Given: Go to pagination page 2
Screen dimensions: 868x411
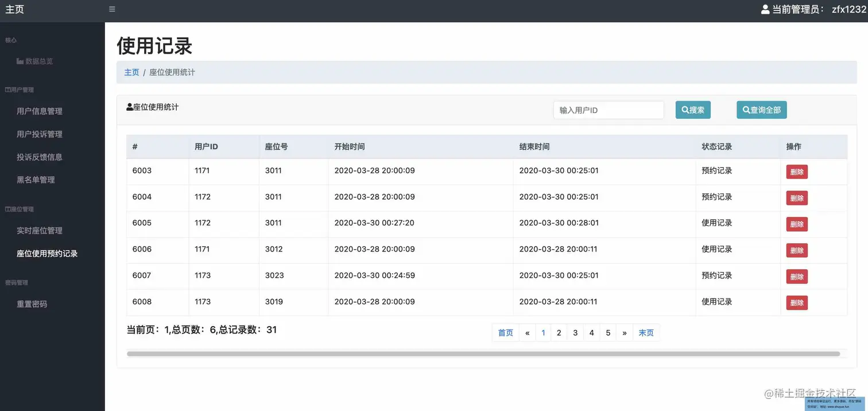Looking at the screenshot, I should (x=559, y=333).
